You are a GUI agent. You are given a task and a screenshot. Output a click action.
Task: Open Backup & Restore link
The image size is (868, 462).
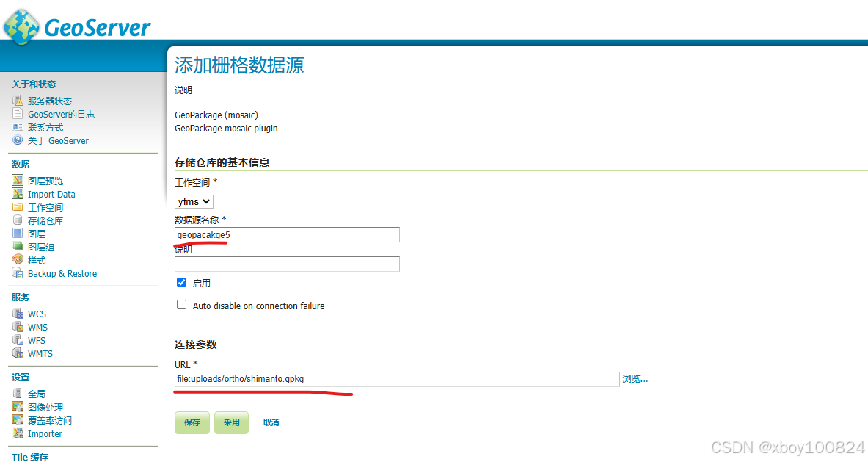[x=62, y=274]
